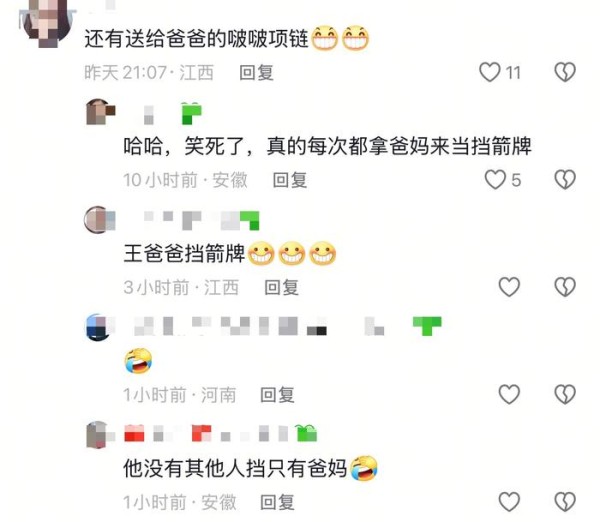Reply to the 1小时前 安徽 comment
Screen dimensions: 600x522
(277, 502)
